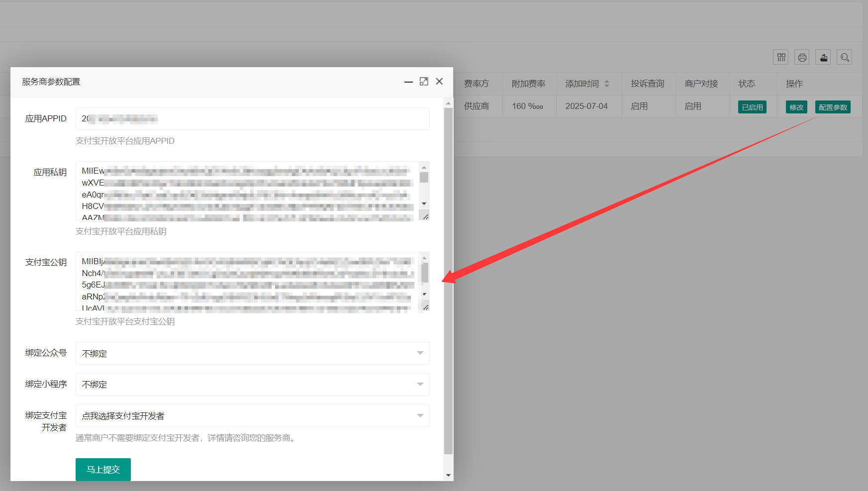Viewport: 868px width, 491px height.
Task: Open the 绑定小程序 dropdown
Action: coord(252,385)
